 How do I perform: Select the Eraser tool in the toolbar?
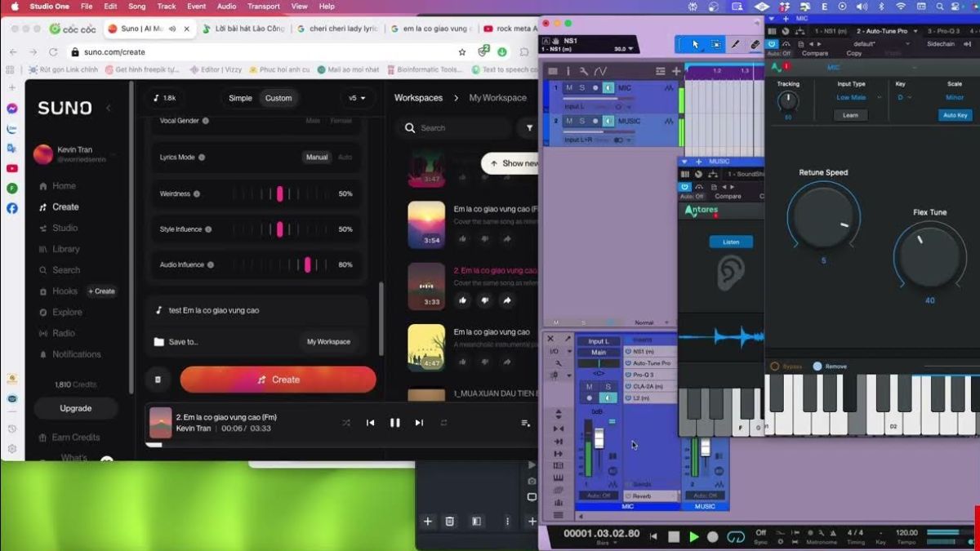pos(754,44)
